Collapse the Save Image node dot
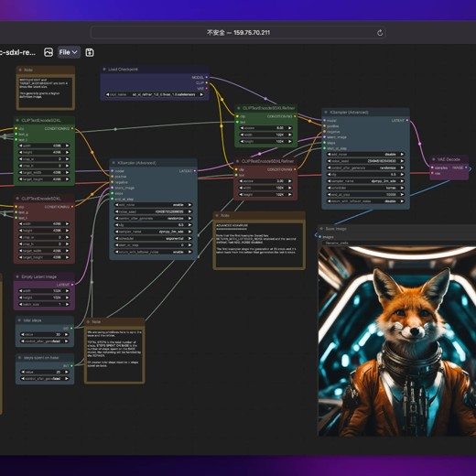Screen dimensions: 476x476 click(x=321, y=229)
